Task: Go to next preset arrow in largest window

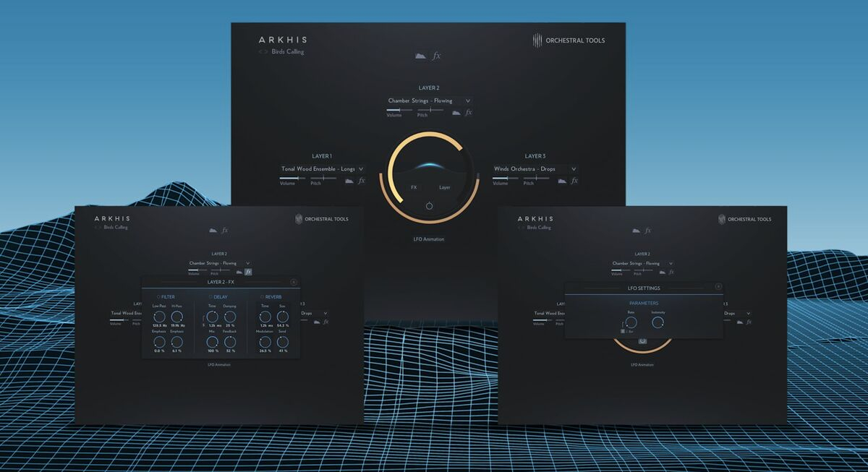Action: click(x=266, y=52)
